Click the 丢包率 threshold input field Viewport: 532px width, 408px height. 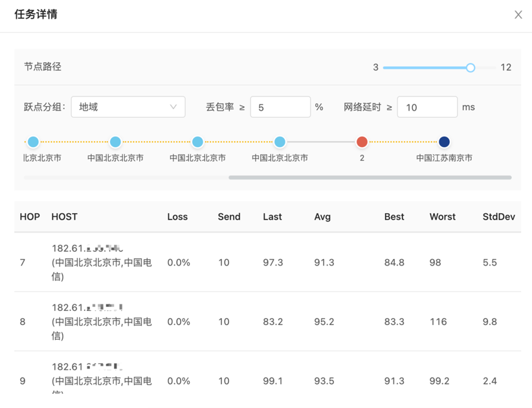280,107
